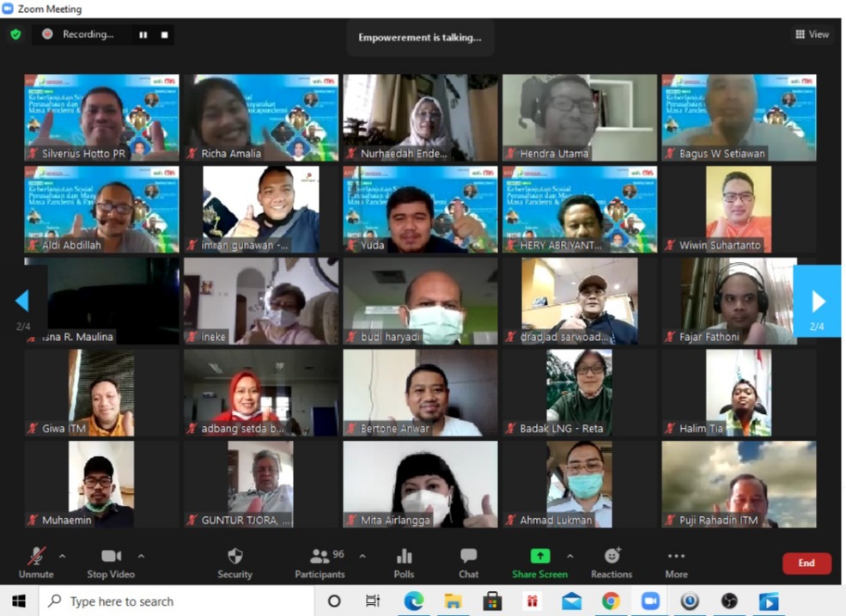Unmute the microphone
The image size is (846, 616).
tap(36, 563)
